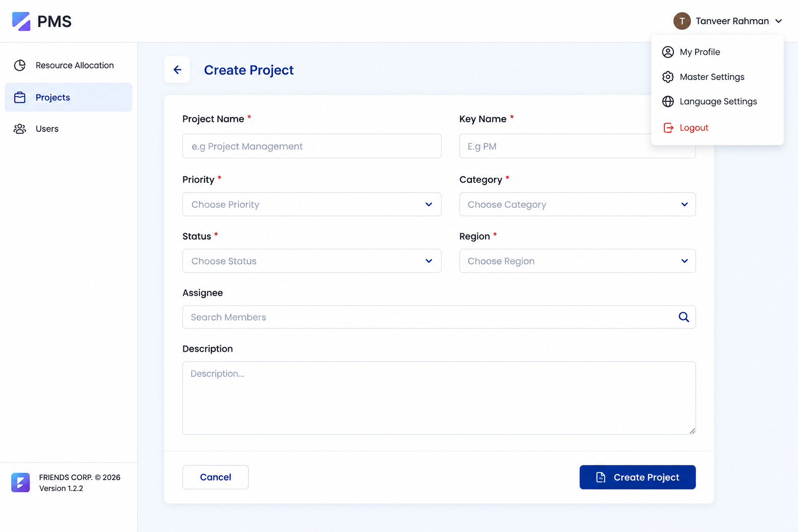Submit with the Create Project button

tap(637, 477)
